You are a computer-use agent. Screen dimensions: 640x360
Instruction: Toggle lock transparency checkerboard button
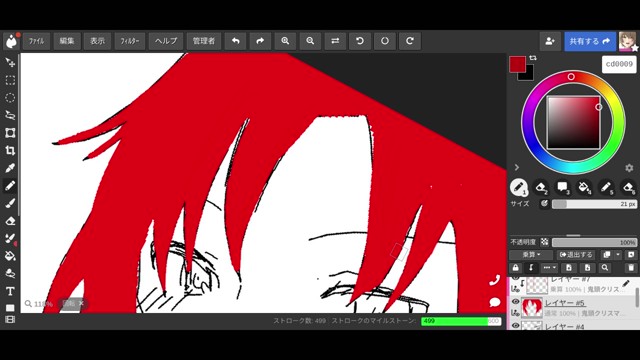coord(544,242)
